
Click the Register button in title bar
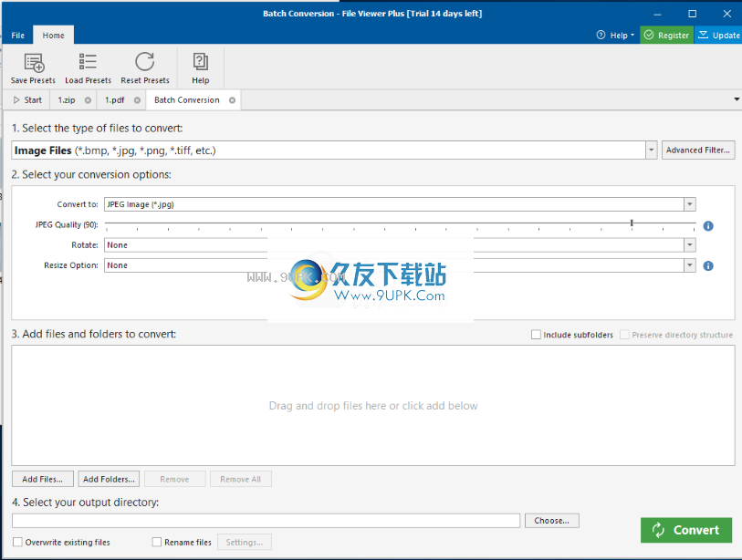(x=667, y=35)
